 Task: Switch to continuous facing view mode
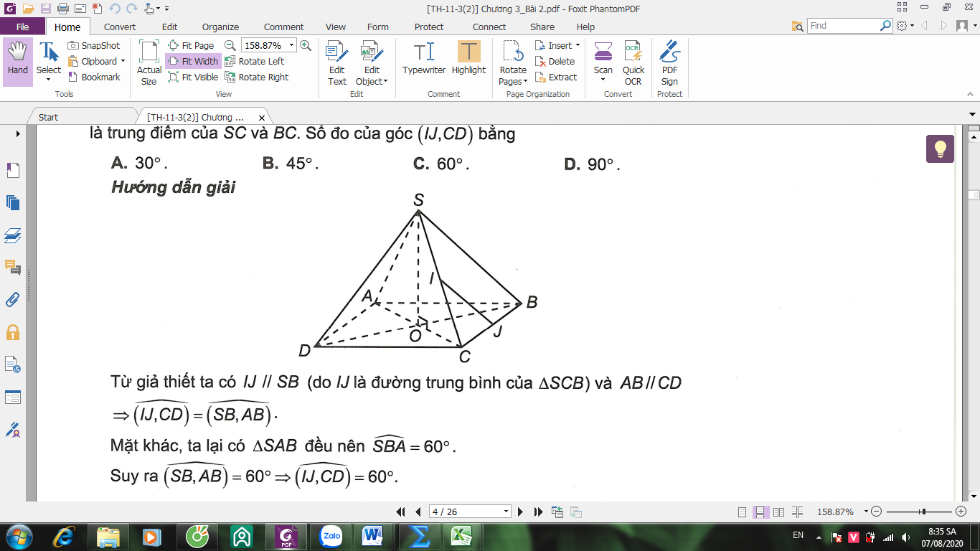[x=796, y=512]
